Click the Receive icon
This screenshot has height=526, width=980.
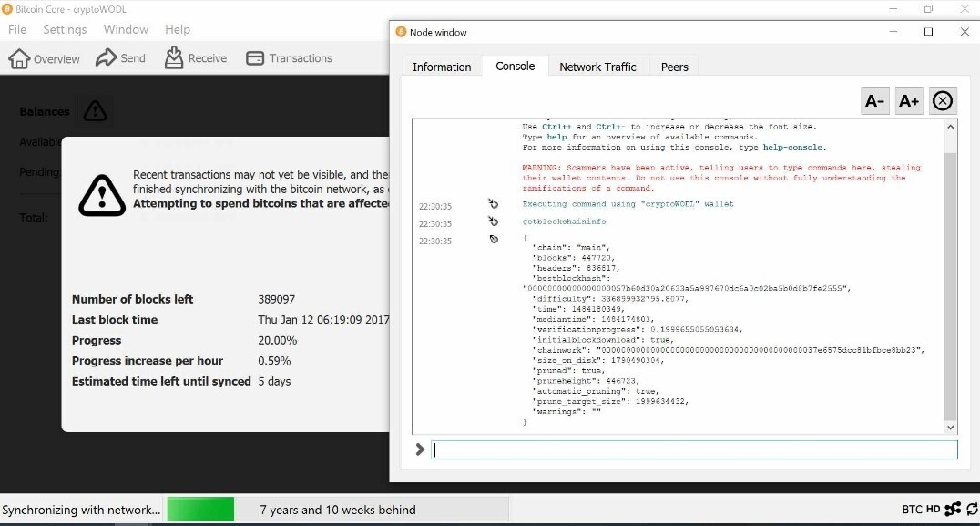[x=174, y=57]
